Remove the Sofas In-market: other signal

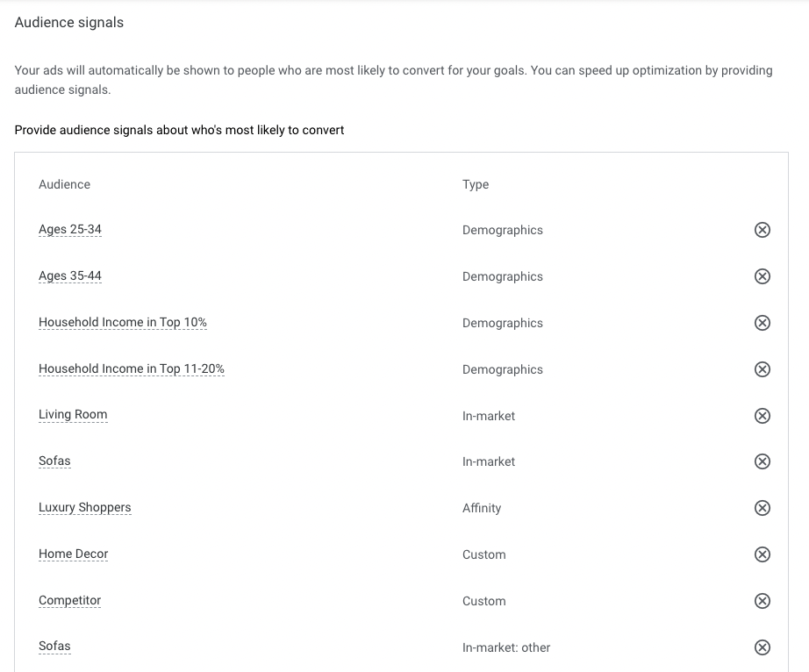[x=762, y=647]
